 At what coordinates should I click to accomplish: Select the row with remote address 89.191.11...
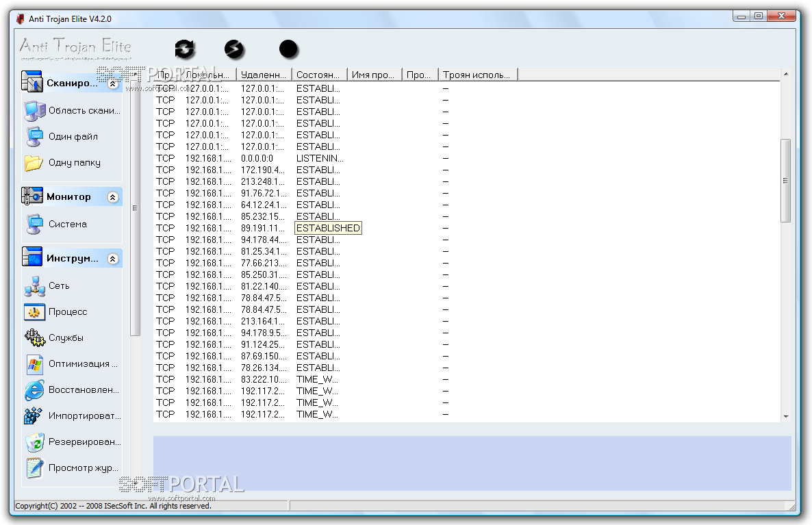(467, 229)
